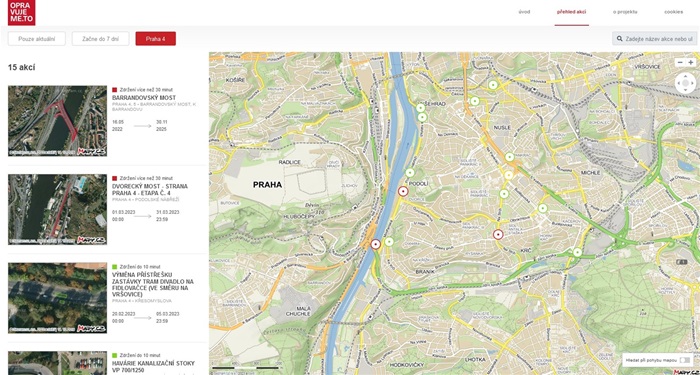Pan map right with compass arrow
Viewport: 700px width, 375px height.
point(692,83)
